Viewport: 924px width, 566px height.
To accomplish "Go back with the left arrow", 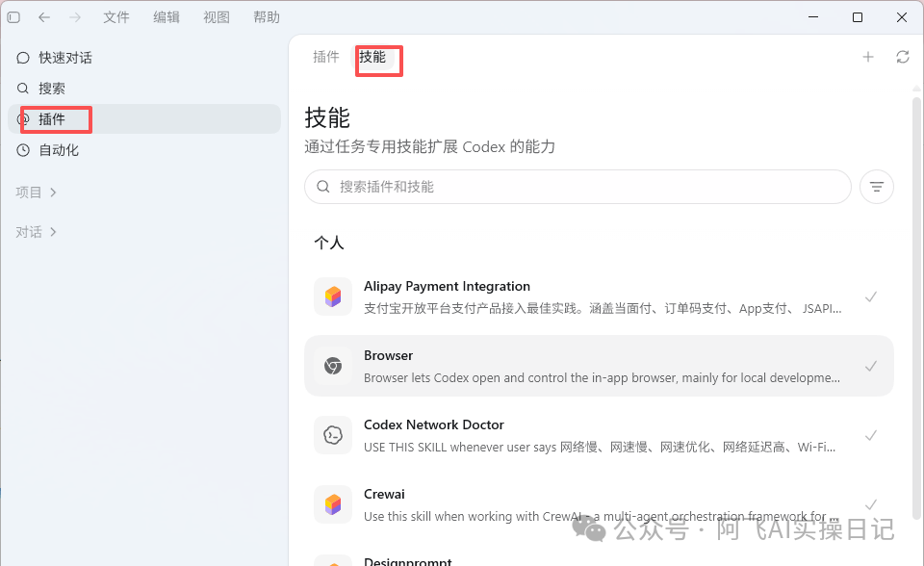I will 44,17.
